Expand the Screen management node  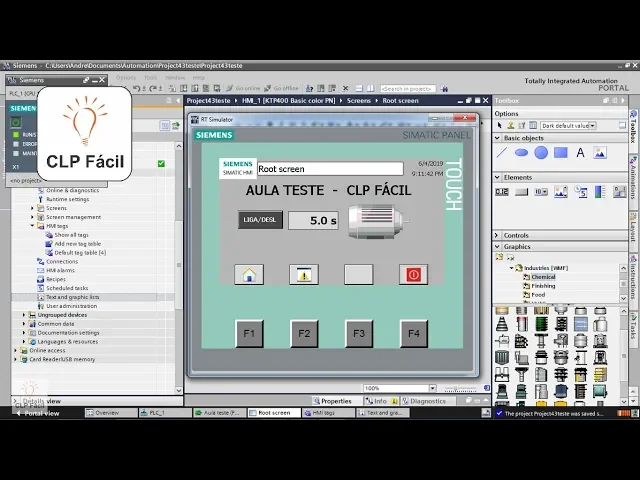[x=32, y=217]
